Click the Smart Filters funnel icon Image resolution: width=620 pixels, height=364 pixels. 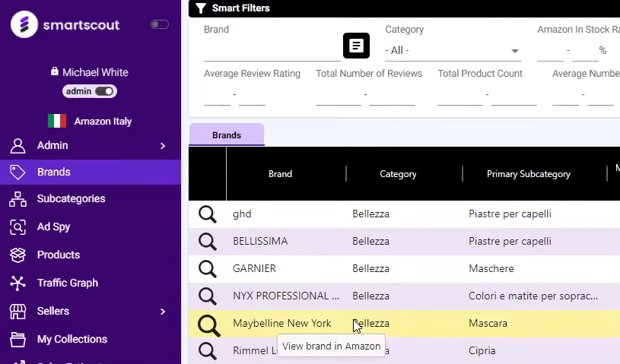(x=201, y=8)
